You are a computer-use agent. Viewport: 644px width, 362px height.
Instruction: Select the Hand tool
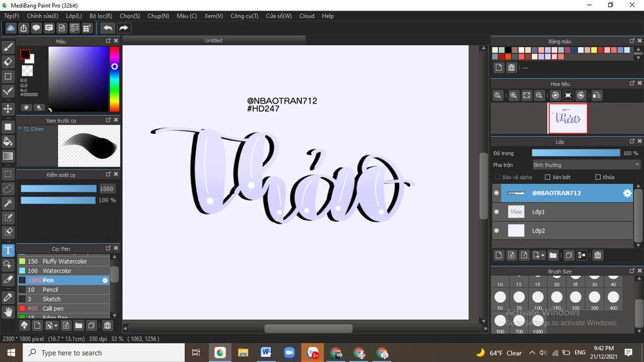(8, 312)
